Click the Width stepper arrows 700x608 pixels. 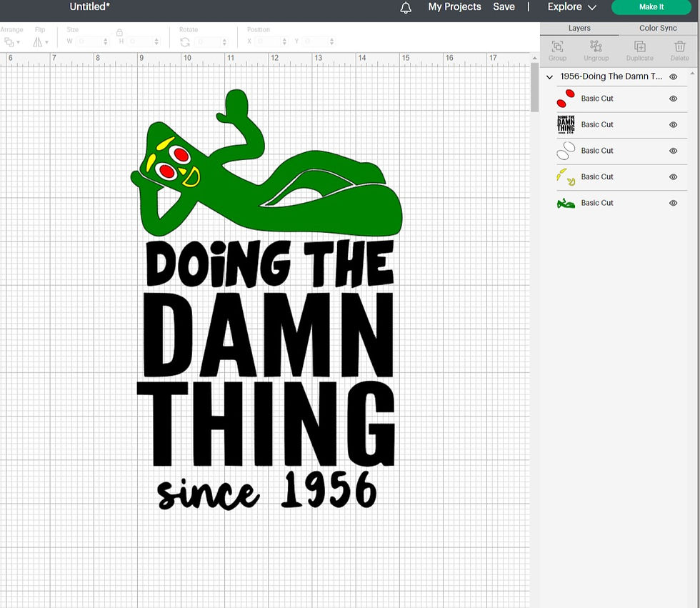[106, 41]
